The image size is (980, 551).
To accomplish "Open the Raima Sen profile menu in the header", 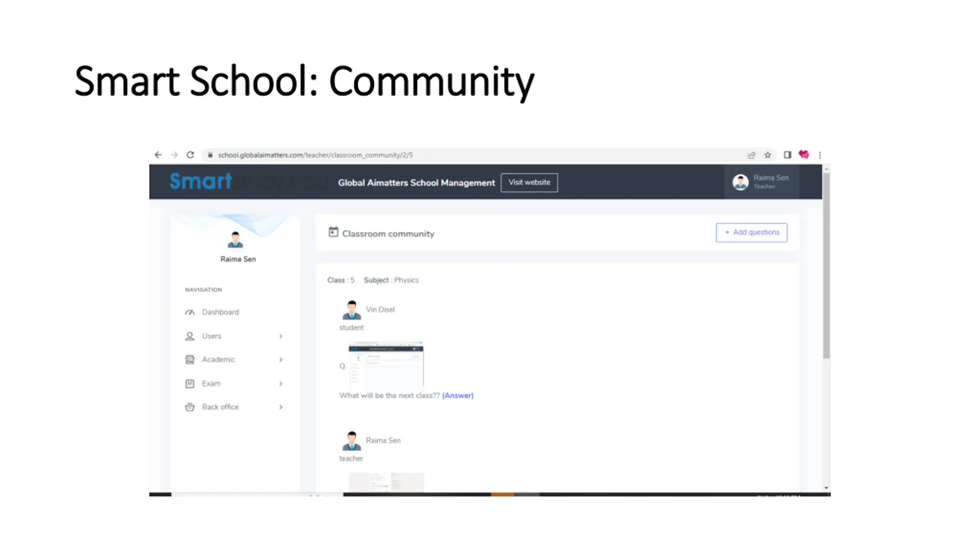I will [761, 182].
